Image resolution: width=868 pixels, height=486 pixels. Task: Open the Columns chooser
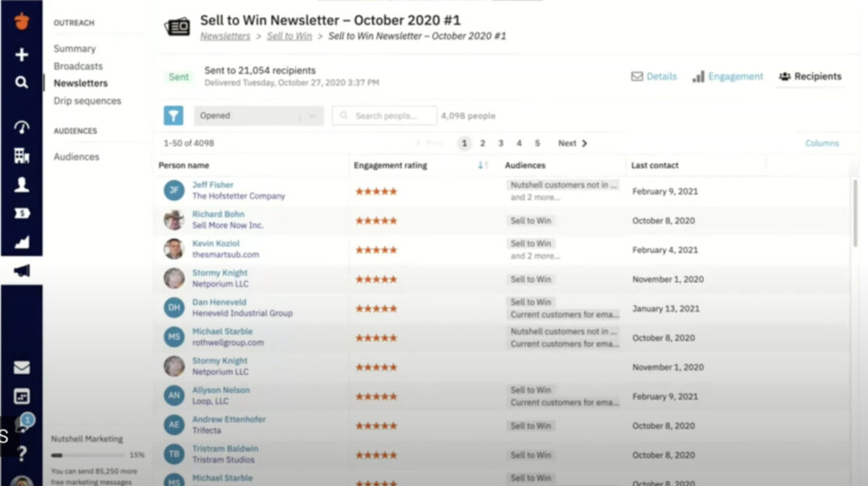pos(822,143)
